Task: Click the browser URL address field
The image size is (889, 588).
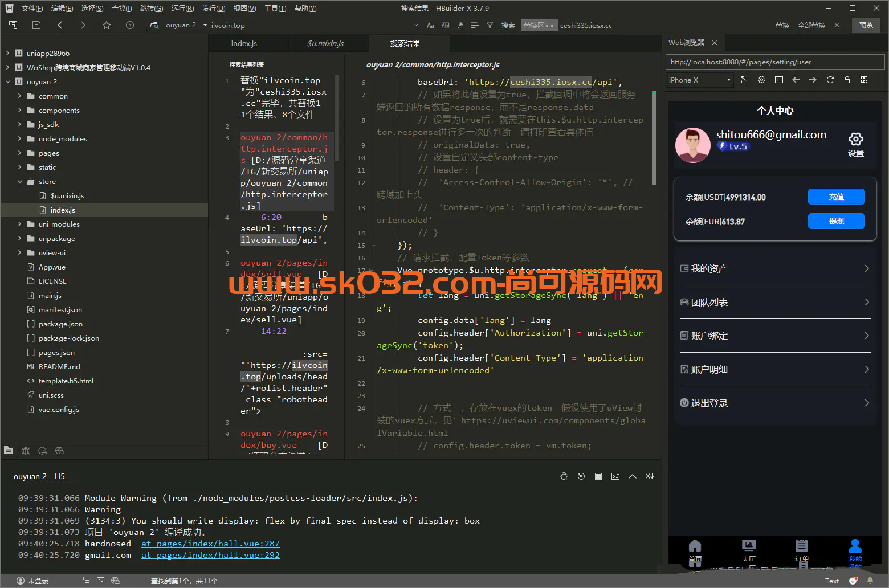Action: tap(775, 62)
